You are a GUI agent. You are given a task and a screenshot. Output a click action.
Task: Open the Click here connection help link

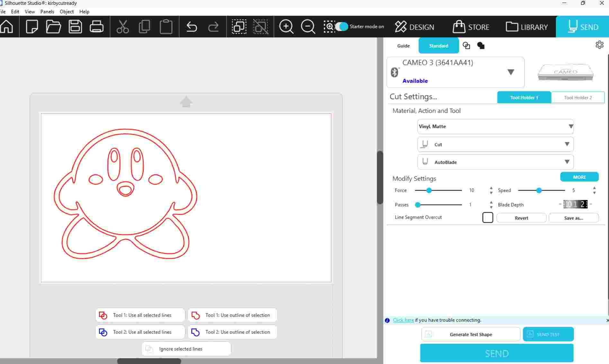403,320
